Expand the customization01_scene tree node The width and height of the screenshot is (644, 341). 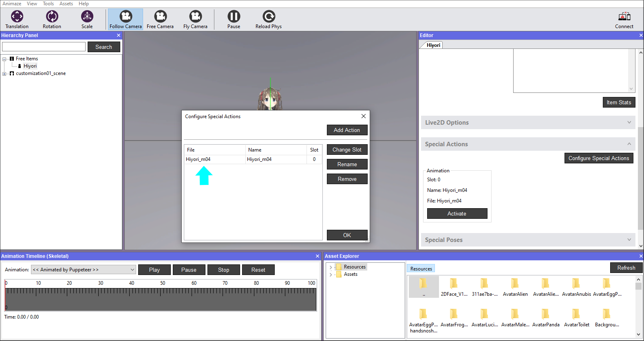click(4, 74)
